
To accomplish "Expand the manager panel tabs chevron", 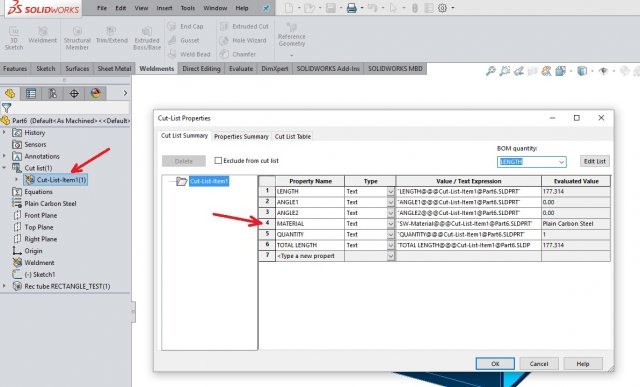I will click(125, 93).
